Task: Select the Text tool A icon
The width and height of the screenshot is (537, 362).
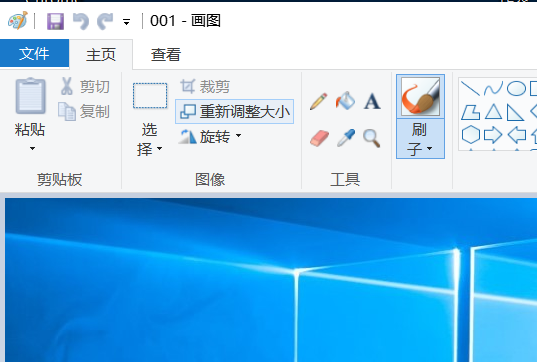Action: 372,101
